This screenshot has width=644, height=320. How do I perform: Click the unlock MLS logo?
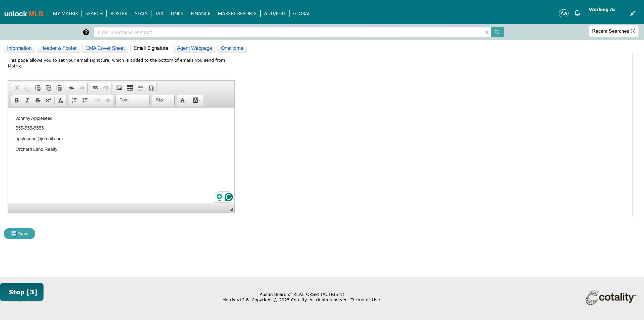24,14
